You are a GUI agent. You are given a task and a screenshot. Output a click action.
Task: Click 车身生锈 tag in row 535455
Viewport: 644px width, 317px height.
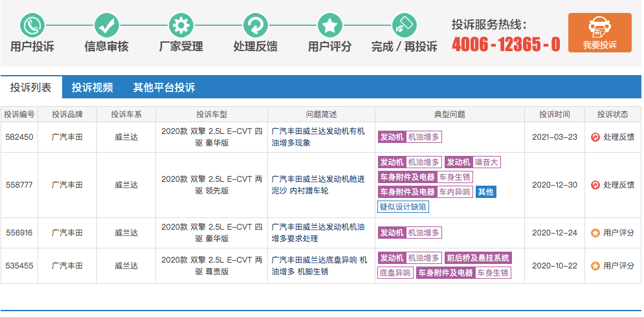click(x=493, y=272)
